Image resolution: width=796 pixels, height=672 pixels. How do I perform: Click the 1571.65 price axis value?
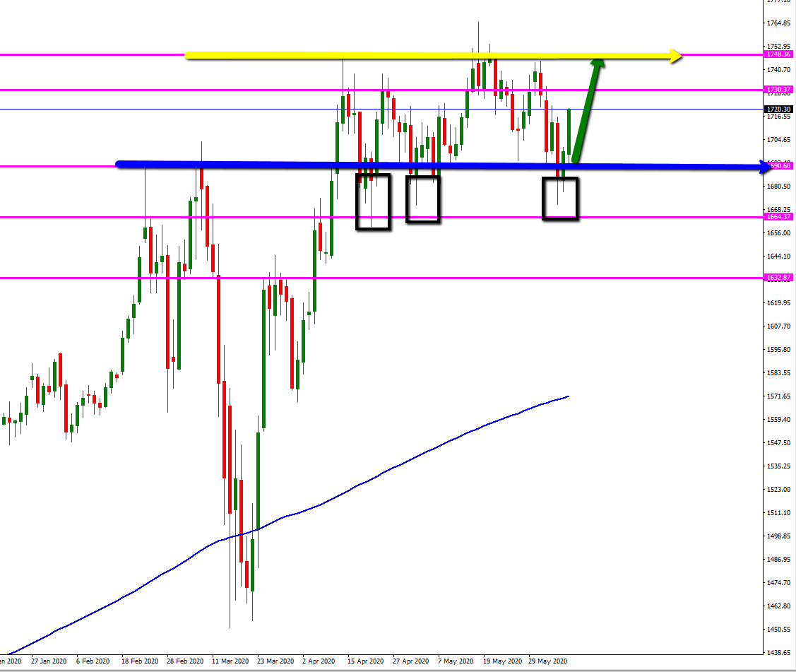pos(778,396)
